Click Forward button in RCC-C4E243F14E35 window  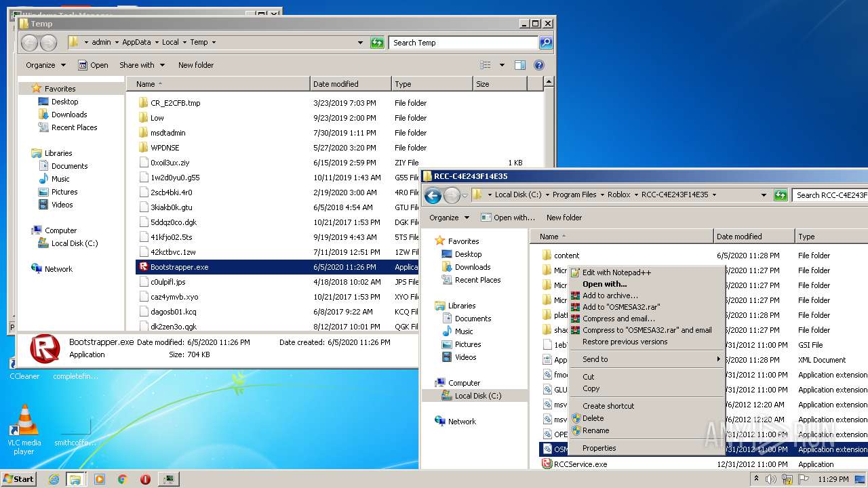coord(451,195)
